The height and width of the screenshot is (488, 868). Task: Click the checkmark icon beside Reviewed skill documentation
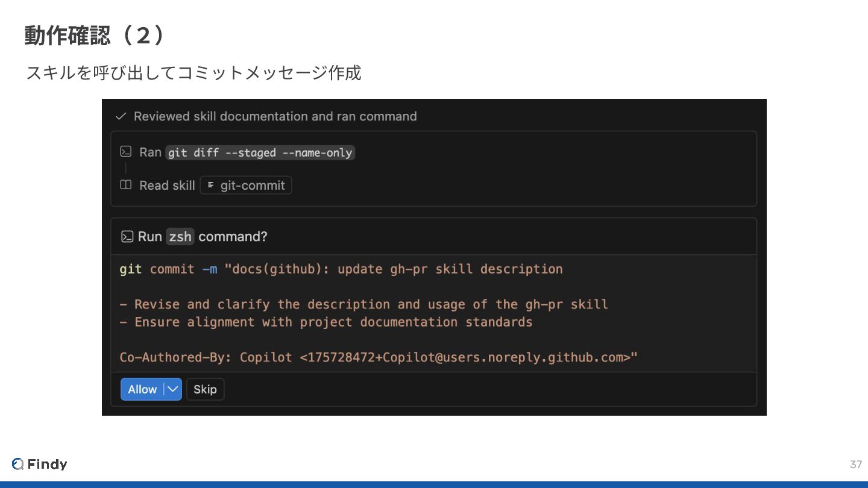coord(121,116)
